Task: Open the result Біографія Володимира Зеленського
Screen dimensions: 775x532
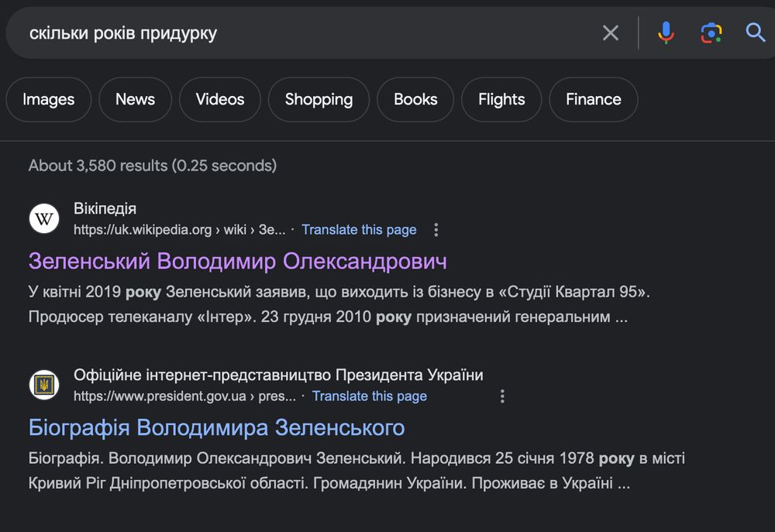Action: pos(216,427)
